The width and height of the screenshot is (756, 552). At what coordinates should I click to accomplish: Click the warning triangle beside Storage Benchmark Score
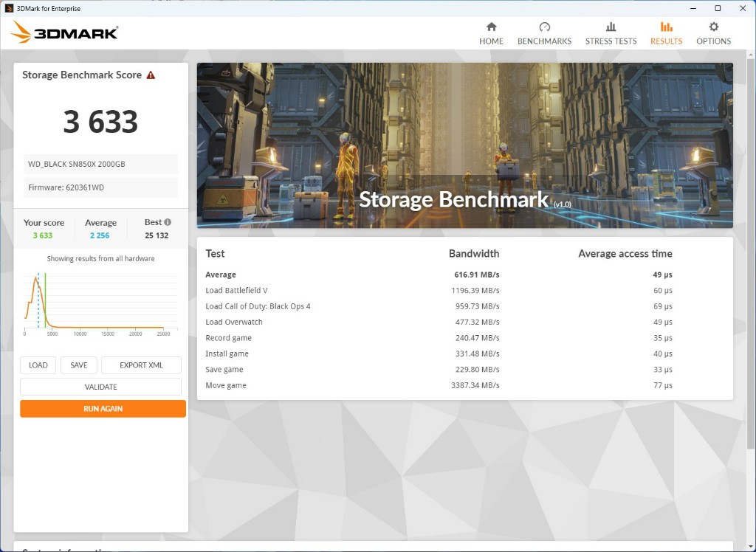152,75
